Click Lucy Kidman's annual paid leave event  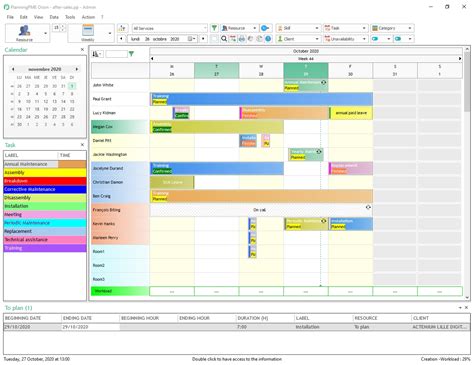pos(351,113)
